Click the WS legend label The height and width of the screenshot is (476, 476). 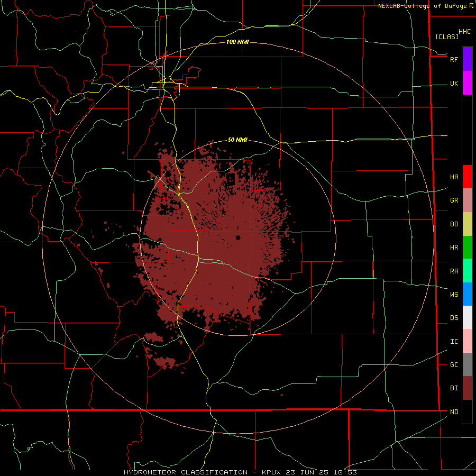pos(454,295)
